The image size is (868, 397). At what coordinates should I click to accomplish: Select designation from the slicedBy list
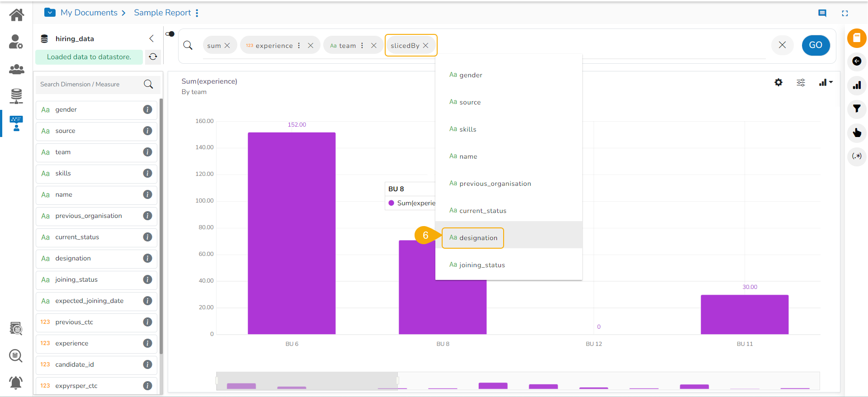(x=473, y=238)
